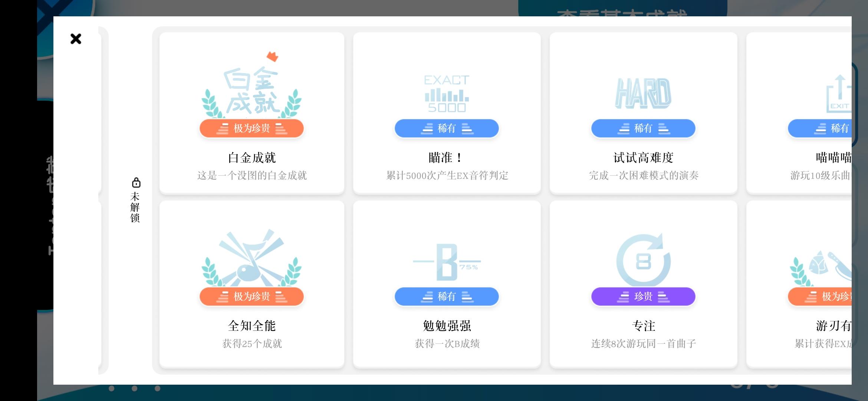Close the achievements dialog with the X

tap(76, 39)
